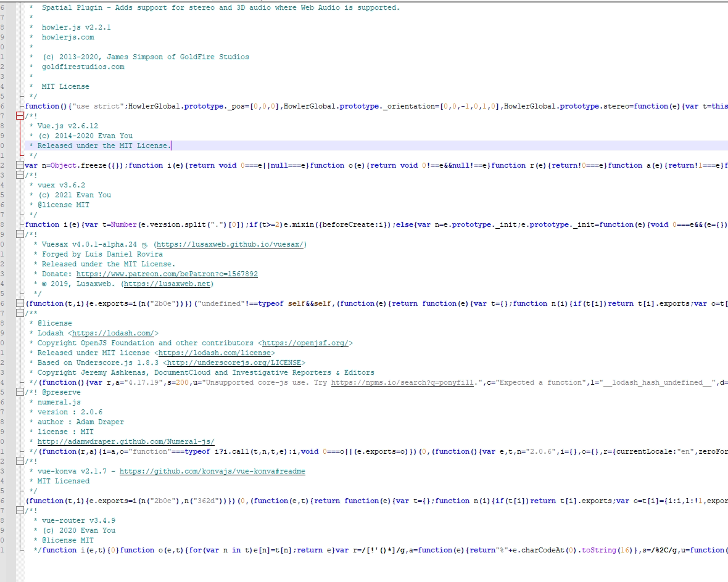The width and height of the screenshot is (728, 582).
Task: Click the "Copyright OpenJS Foundation and other contributors" text
Action: coord(146,343)
